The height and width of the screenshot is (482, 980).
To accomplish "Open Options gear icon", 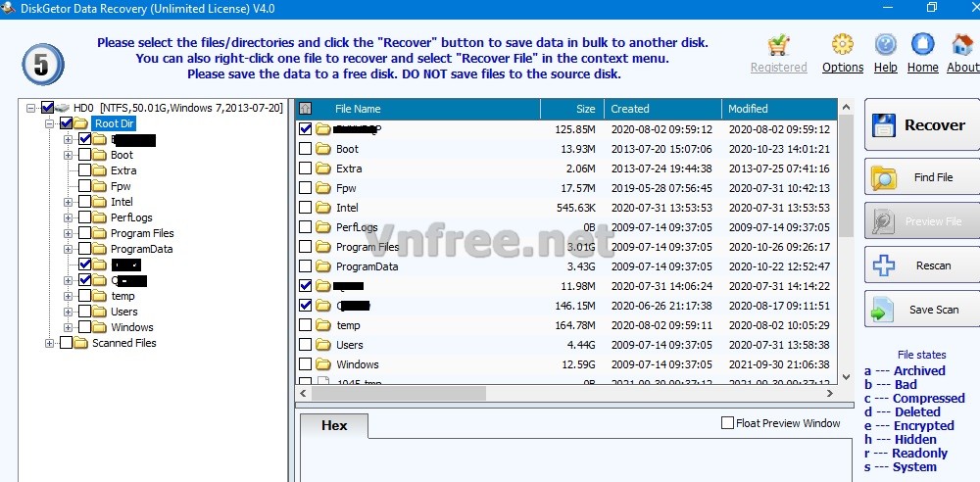I will point(843,44).
